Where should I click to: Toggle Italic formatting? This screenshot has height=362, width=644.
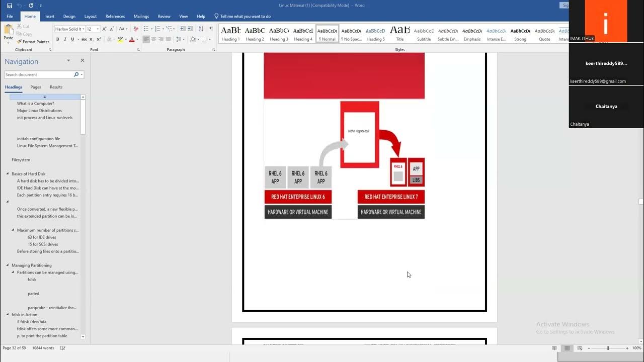(65, 39)
